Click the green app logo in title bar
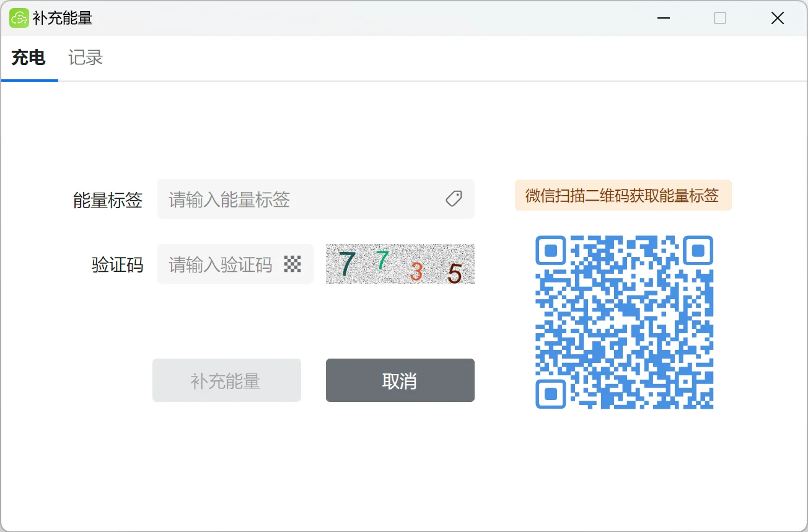The width and height of the screenshot is (808, 532). pyautogui.click(x=19, y=18)
